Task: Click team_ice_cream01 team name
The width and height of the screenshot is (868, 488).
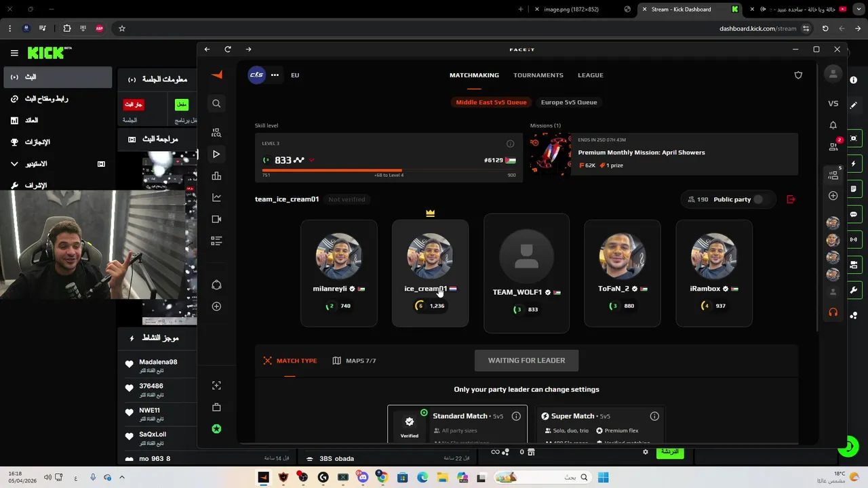Action: pyautogui.click(x=287, y=199)
